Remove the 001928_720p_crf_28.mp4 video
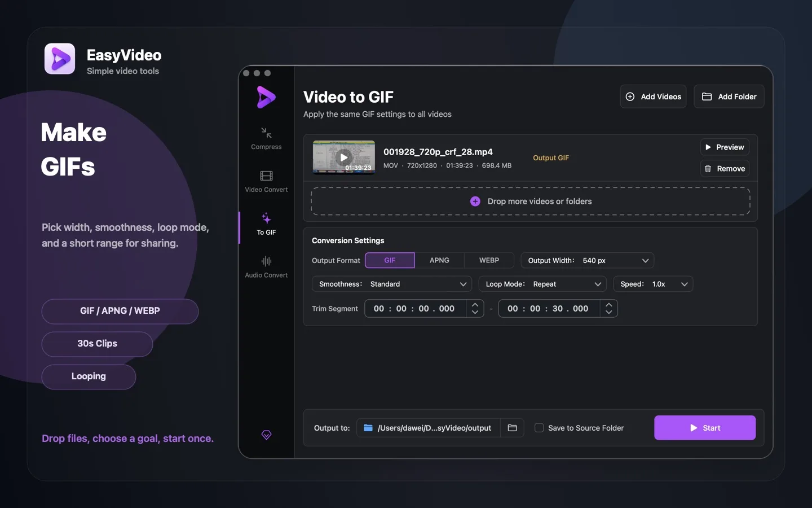Screen dimensions: 812x508 [725, 169]
